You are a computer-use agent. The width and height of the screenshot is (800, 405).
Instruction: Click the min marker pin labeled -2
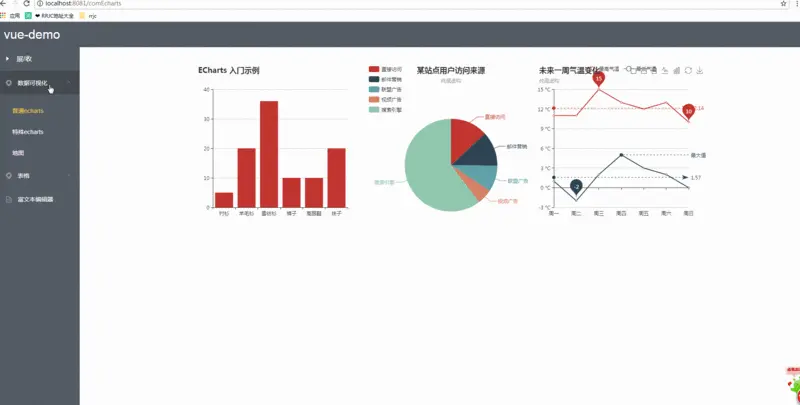click(x=576, y=187)
